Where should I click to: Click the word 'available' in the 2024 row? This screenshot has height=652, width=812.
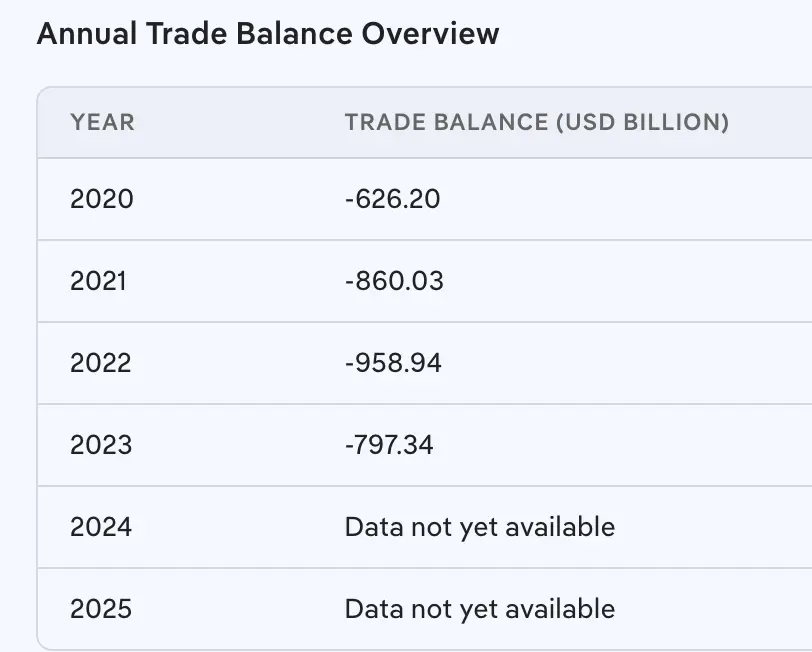563,527
